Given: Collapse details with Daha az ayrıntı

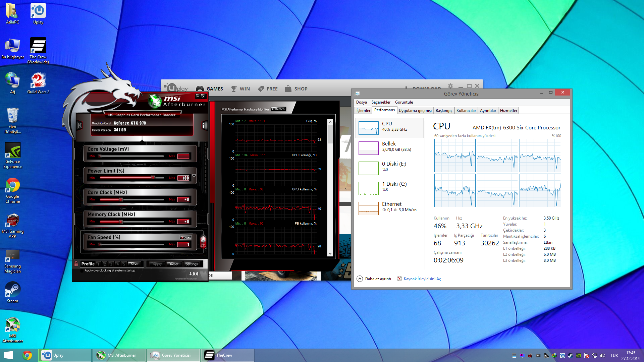Looking at the screenshot, I should (x=374, y=279).
